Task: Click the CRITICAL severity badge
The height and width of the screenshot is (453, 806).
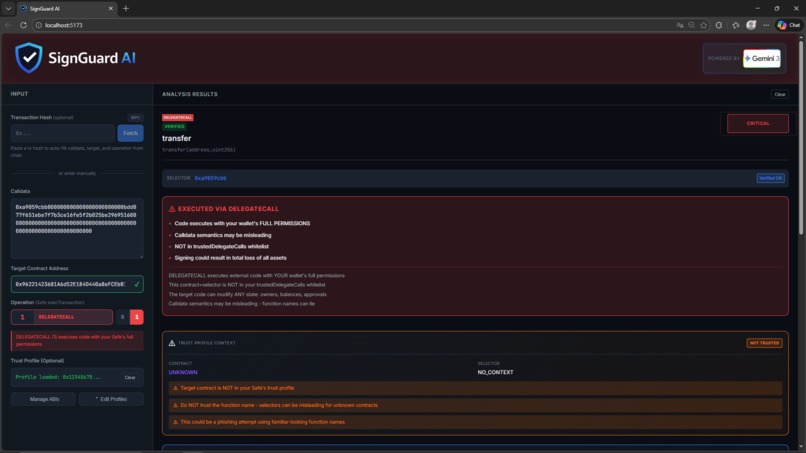Action: (758, 123)
